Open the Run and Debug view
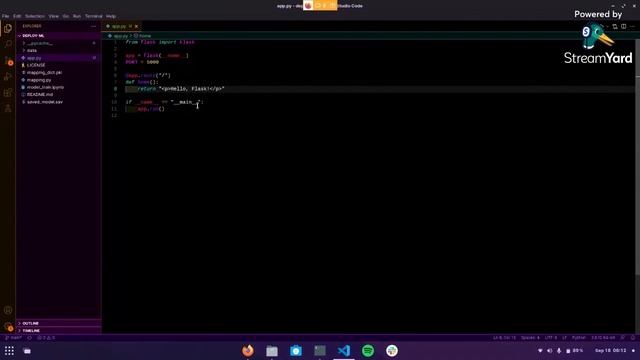Screen dimensions: 640x360 [8, 76]
